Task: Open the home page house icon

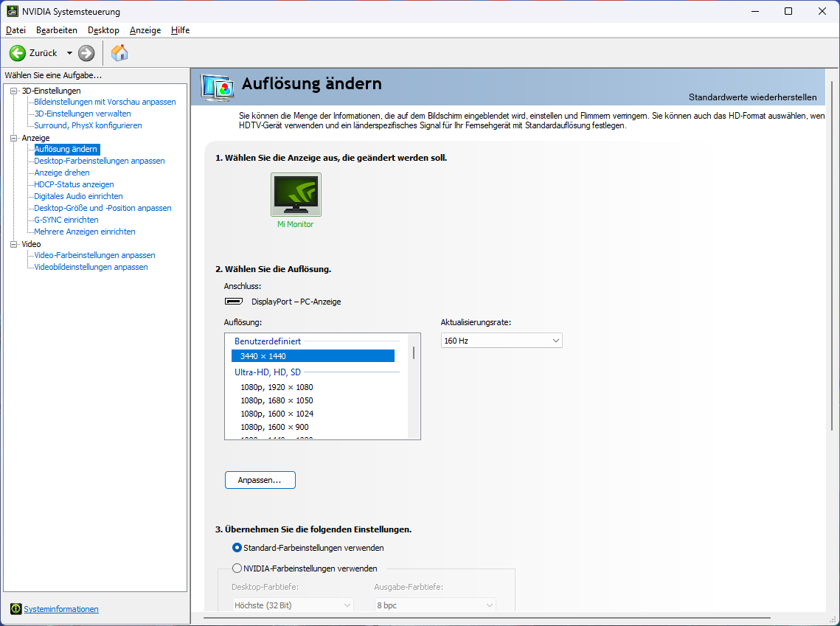Action: [119, 52]
